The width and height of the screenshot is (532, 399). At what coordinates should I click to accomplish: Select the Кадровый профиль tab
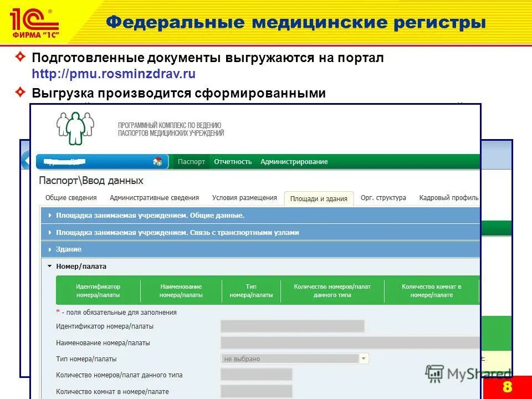point(451,197)
